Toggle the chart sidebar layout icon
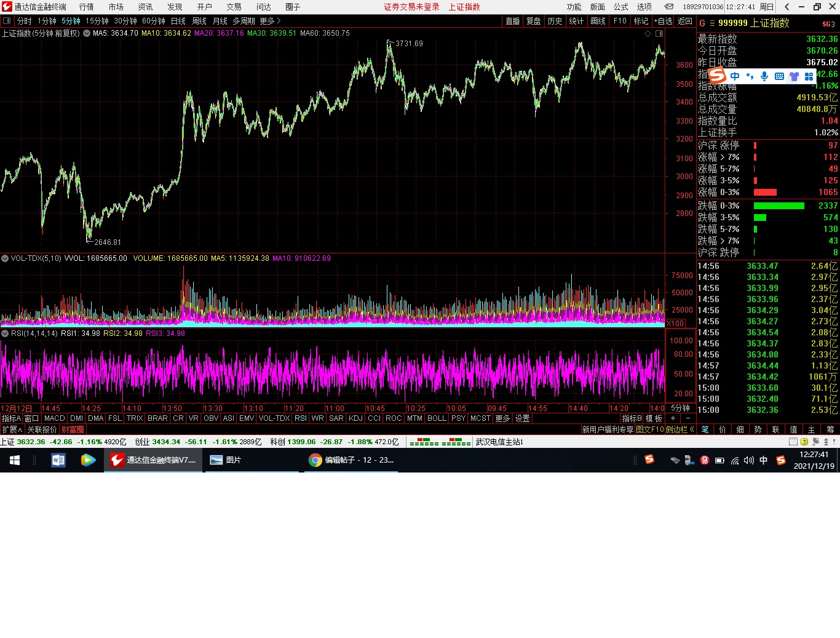 click(659, 33)
